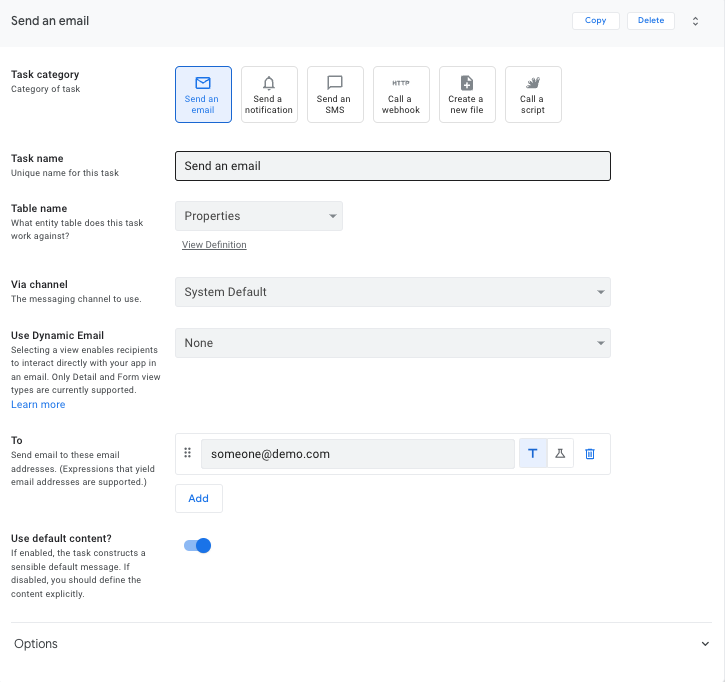Choose the Create a new file category
The height and width of the screenshot is (682, 725).
467,94
